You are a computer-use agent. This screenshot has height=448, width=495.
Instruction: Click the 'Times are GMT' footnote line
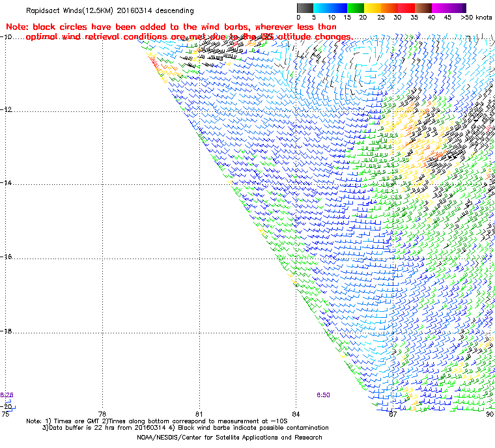(x=157, y=421)
